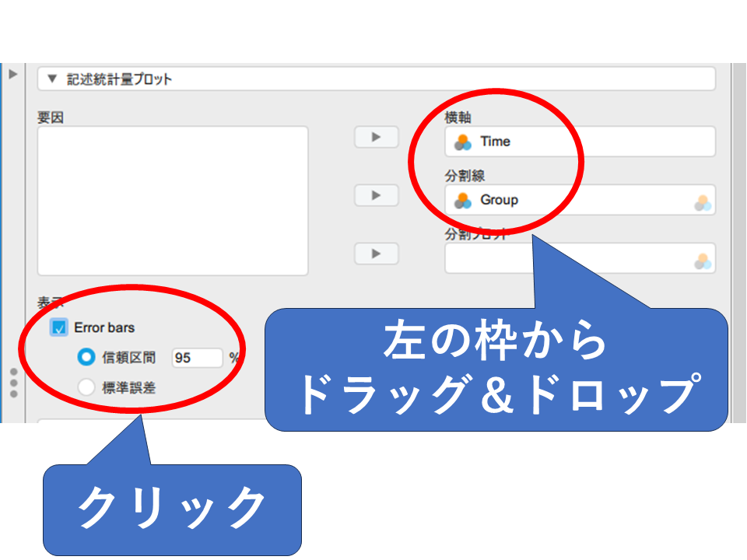Image resolution: width=747 pixels, height=560 pixels.
Task: Click the faded type icon in 分割プロット field
Action: click(x=703, y=261)
